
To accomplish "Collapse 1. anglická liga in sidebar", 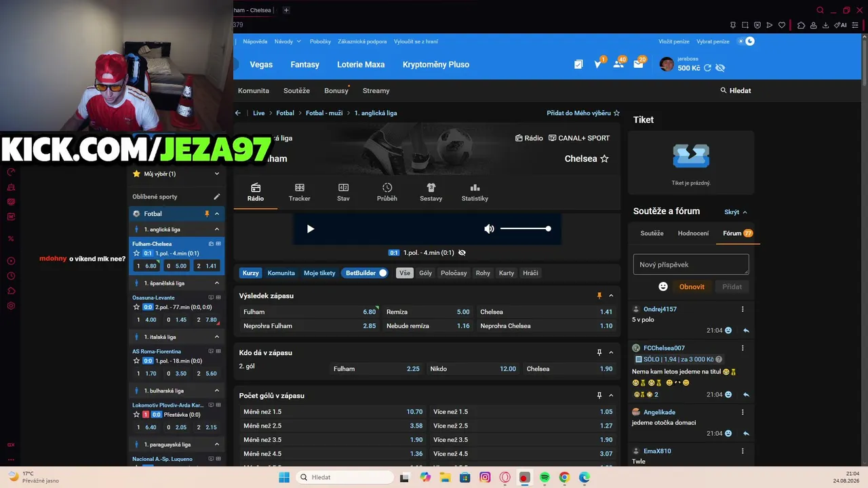I will coord(217,229).
